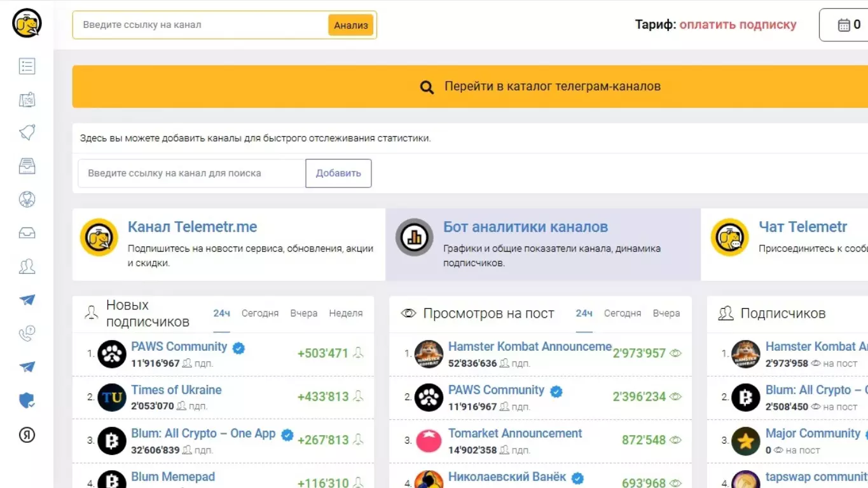Select Неделя tab in Новых подписчиков
Viewport: 868px width, 488px height.
point(346,313)
